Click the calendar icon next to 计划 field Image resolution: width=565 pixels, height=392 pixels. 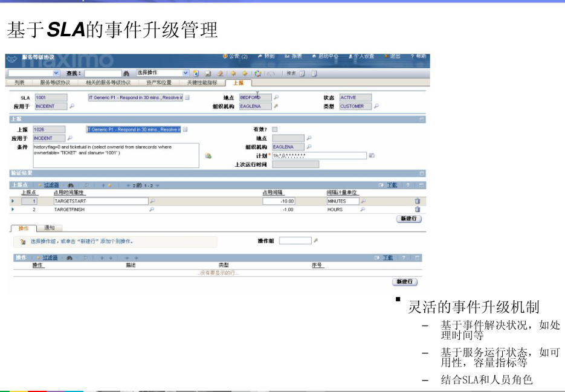371,155
